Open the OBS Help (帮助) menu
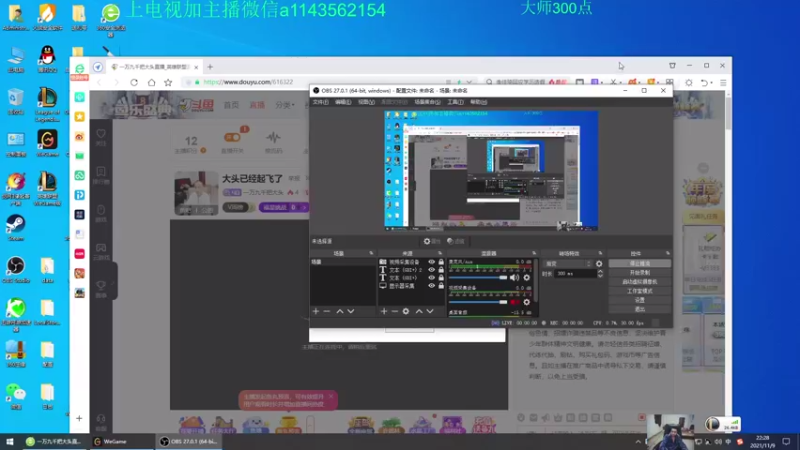 [x=479, y=102]
